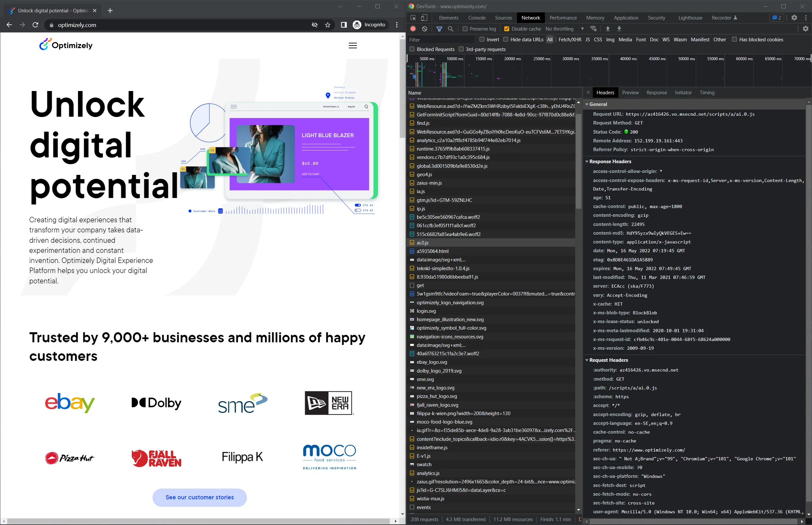The image size is (812, 525).
Task: Switch to the Sources tab
Action: pyautogui.click(x=503, y=18)
